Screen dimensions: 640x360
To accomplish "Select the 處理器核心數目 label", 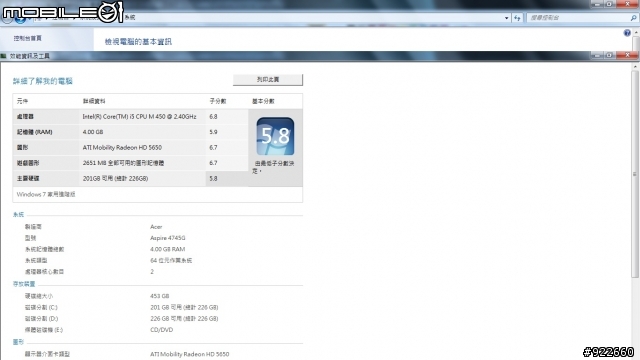I will (44, 272).
